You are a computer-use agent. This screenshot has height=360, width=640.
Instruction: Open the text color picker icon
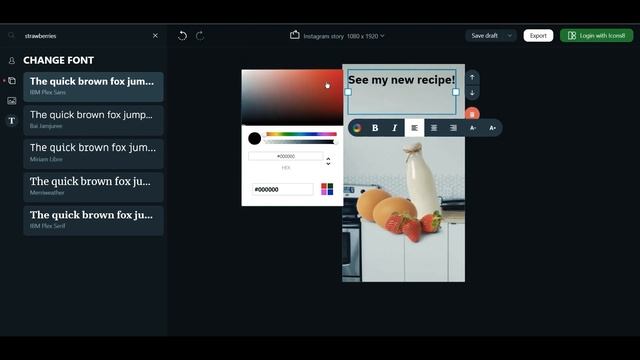coord(357,128)
